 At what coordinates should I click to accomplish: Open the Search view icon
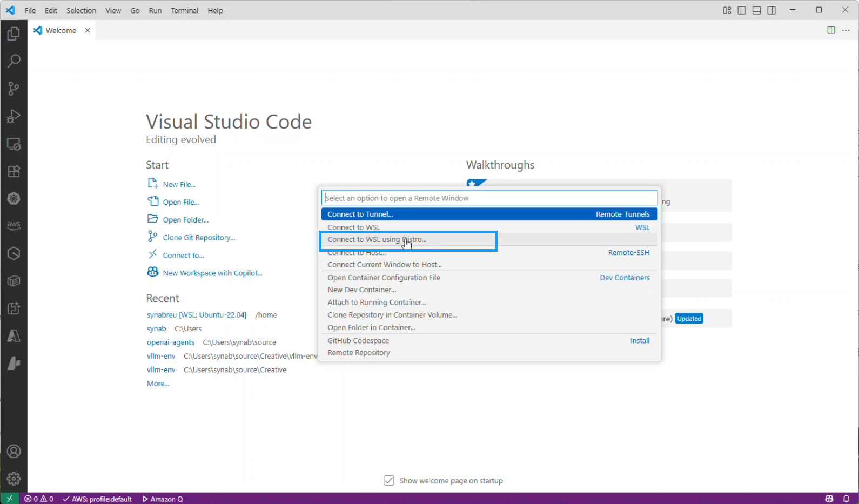point(14,61)
